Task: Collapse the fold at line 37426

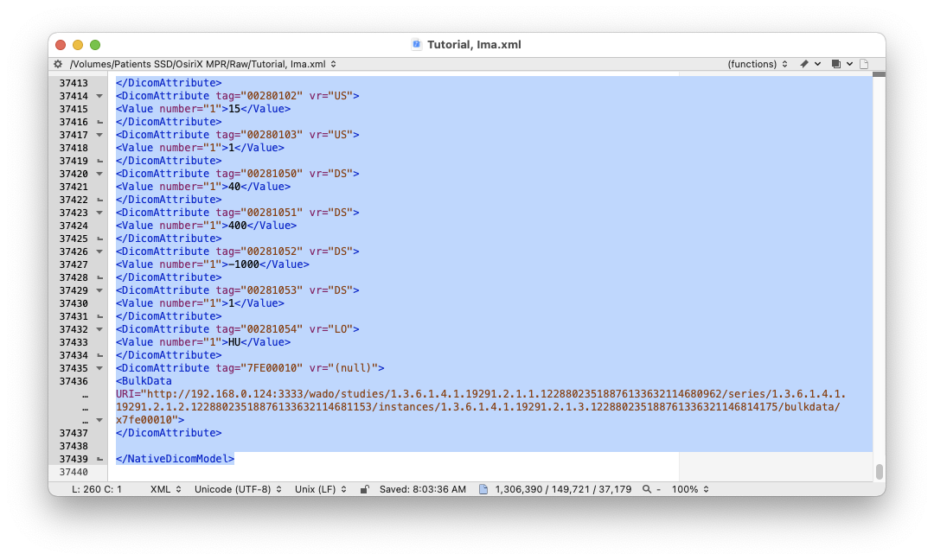Action: tap(99, 251)
